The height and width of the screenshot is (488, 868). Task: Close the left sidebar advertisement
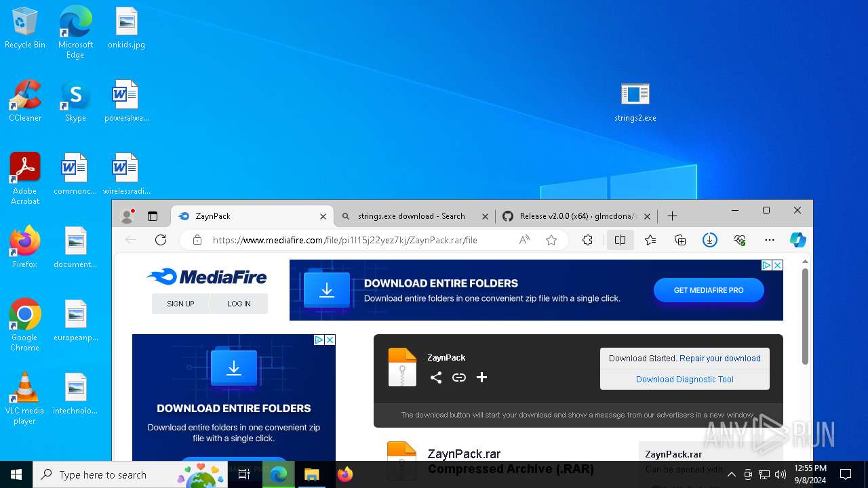pos(330,340)
